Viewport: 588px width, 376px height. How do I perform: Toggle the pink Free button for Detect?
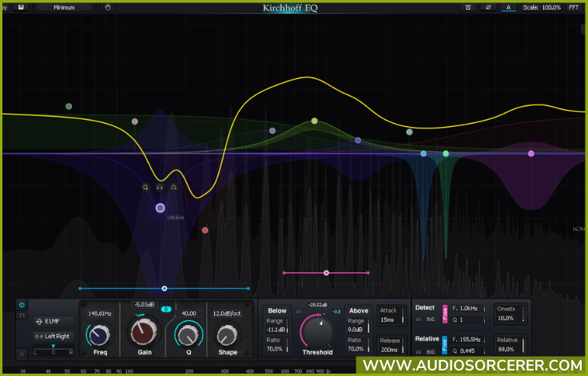[x=445, y=314]
